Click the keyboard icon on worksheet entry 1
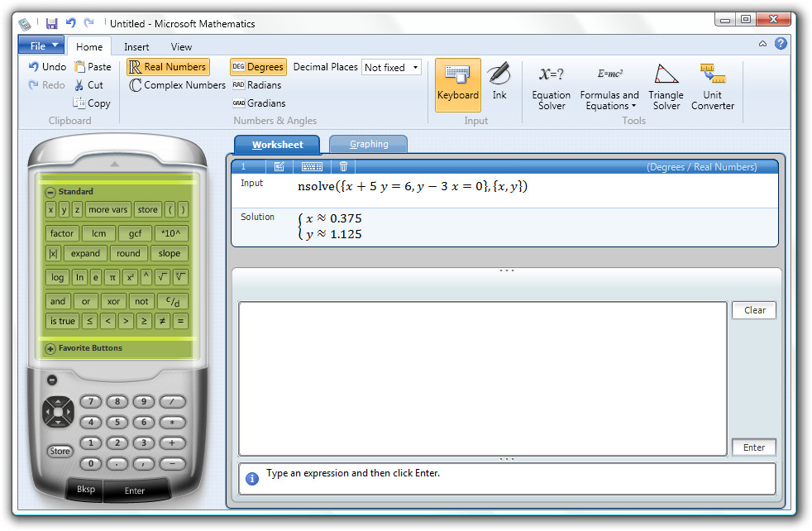Image resolution: width=812 pixels, height=531 pixels. pyautogui.click(x=312, y=166)
